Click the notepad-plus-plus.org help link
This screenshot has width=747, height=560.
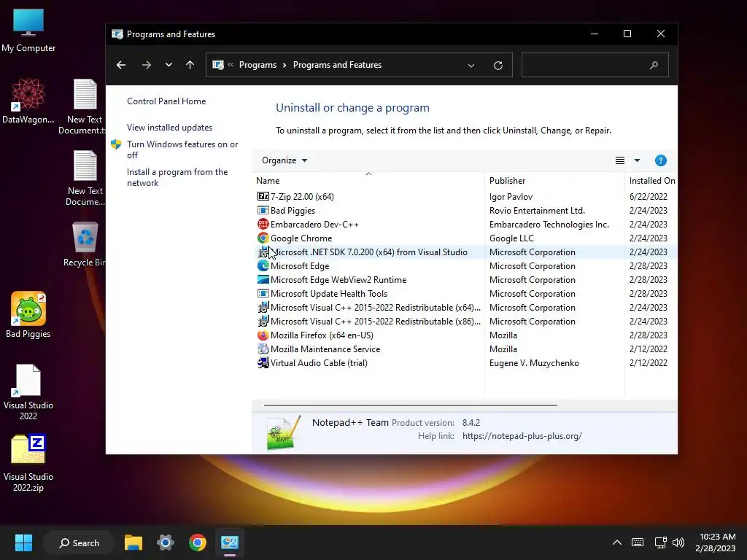click(522, 436)
